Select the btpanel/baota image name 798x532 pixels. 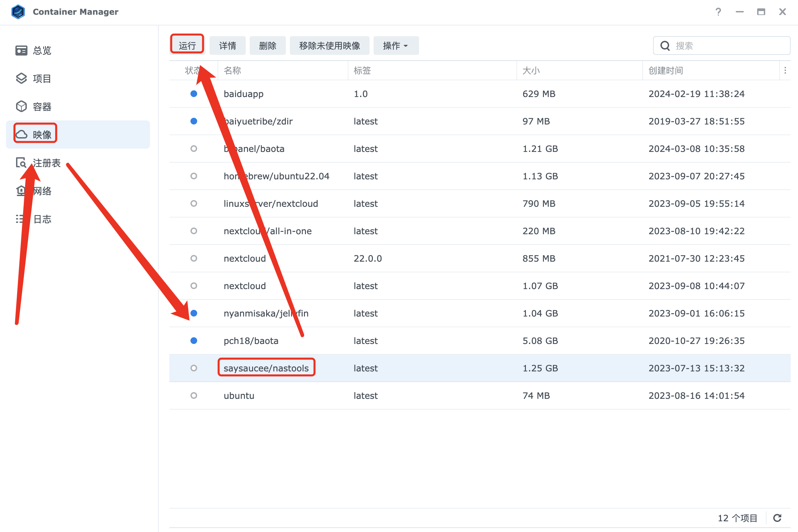pos(254,149)
